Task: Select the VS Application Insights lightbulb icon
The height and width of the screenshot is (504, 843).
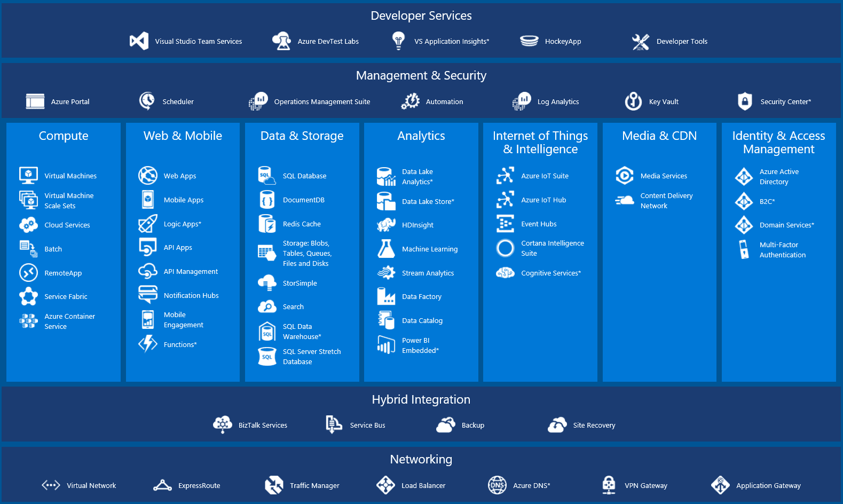Action: point(398,41)
